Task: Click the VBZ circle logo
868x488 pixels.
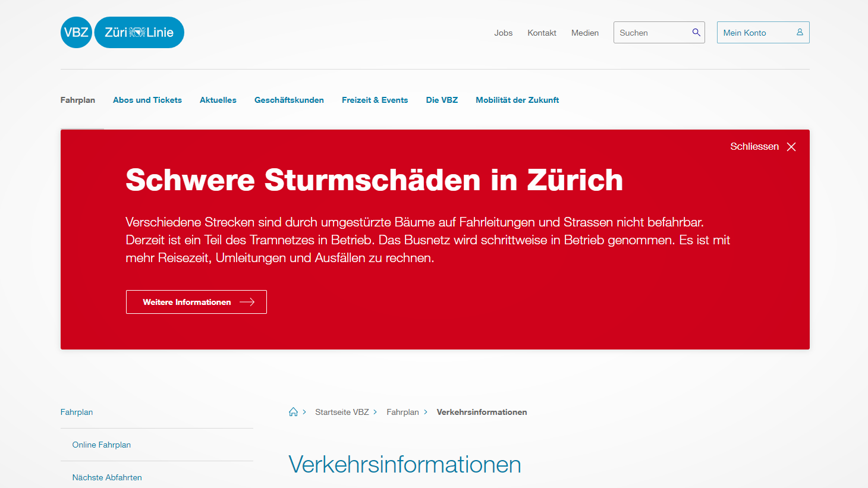Action: click(76, 33)
